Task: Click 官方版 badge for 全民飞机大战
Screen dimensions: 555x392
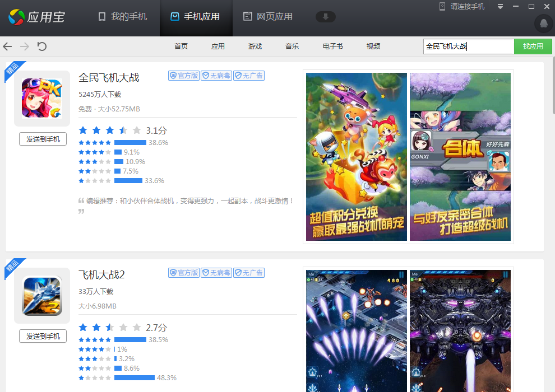Action: coord(184,76)
